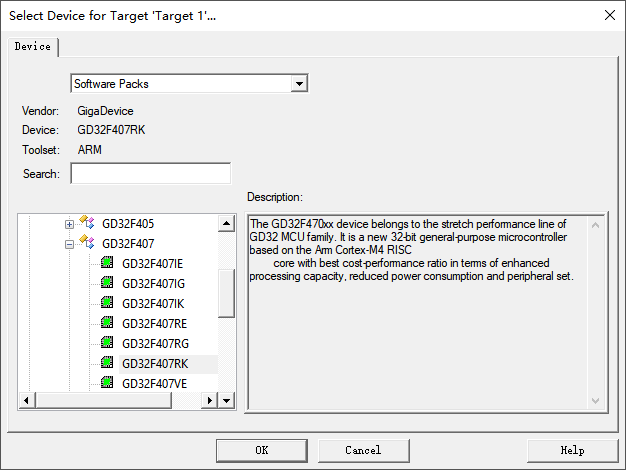Expand the GD32F405 tree node
The height and width of the screenshot is (470, 626).
point(69,224)
